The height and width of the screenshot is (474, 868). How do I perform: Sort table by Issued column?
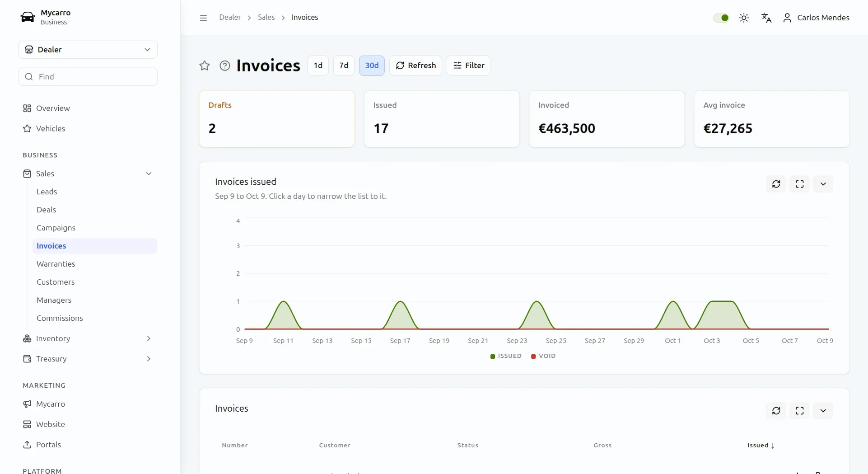coord(761,446)
